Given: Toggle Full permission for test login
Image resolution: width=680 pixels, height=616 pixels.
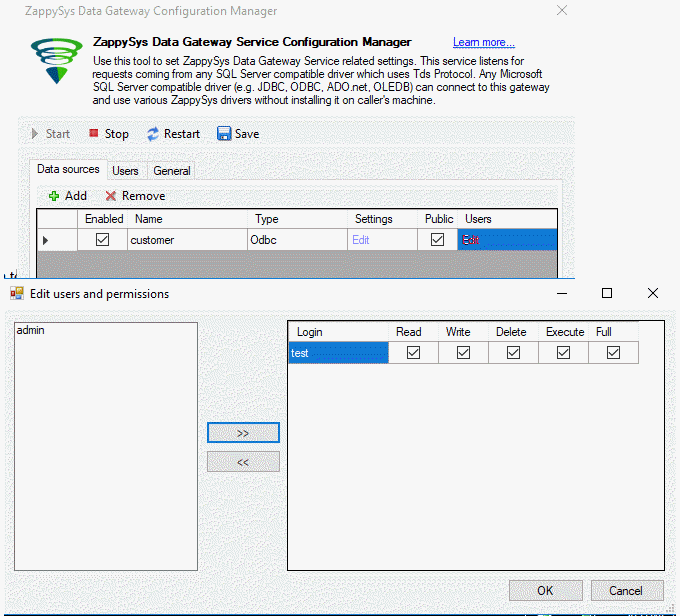Looking at the screenshot, I should [x=613, y=352].
